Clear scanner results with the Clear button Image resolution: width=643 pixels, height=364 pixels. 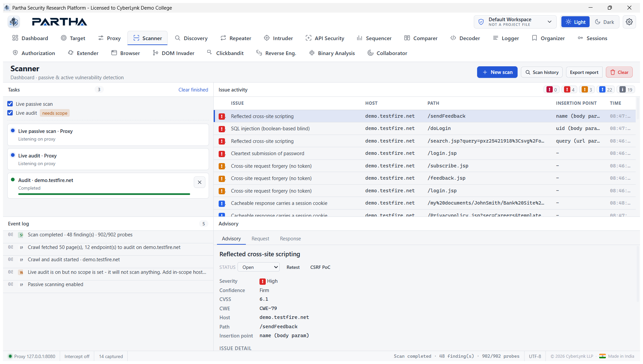point(619,72)
